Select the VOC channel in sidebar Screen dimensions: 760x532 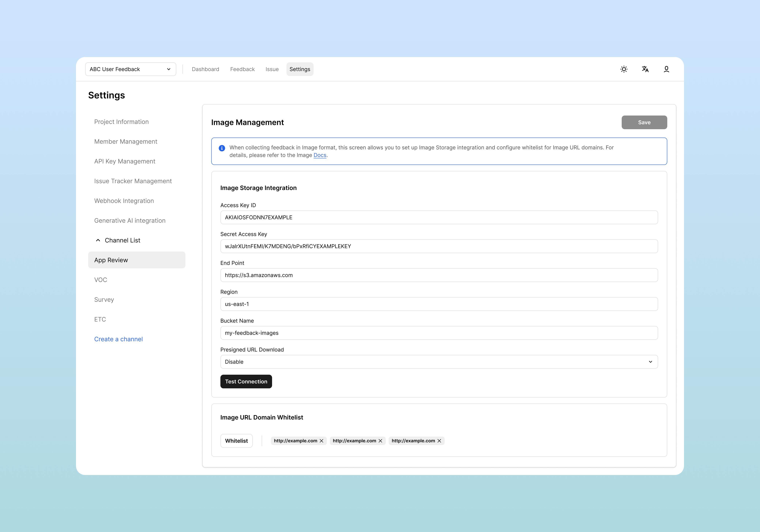coord(101,280)
